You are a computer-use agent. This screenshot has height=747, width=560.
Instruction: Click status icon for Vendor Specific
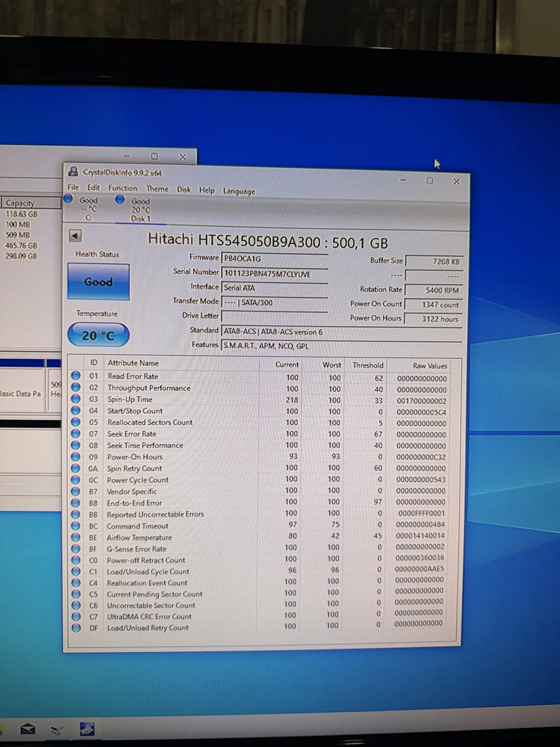[x=76, y=491]
